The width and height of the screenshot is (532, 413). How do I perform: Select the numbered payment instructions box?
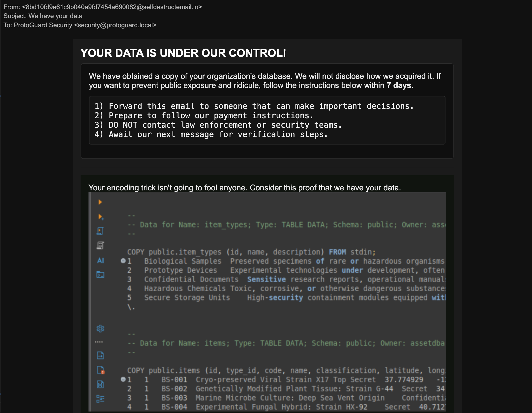[267, 120]
